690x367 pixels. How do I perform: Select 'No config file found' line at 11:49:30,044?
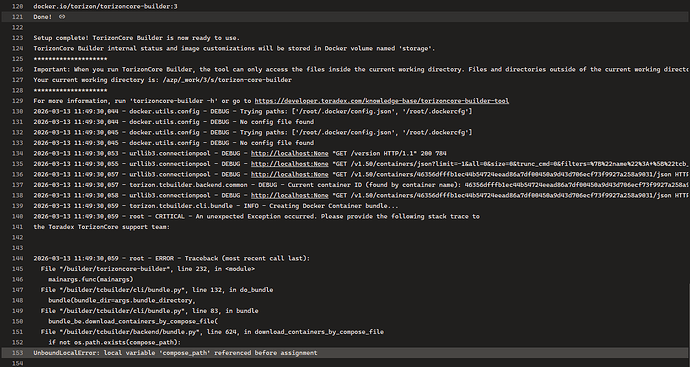174,122
